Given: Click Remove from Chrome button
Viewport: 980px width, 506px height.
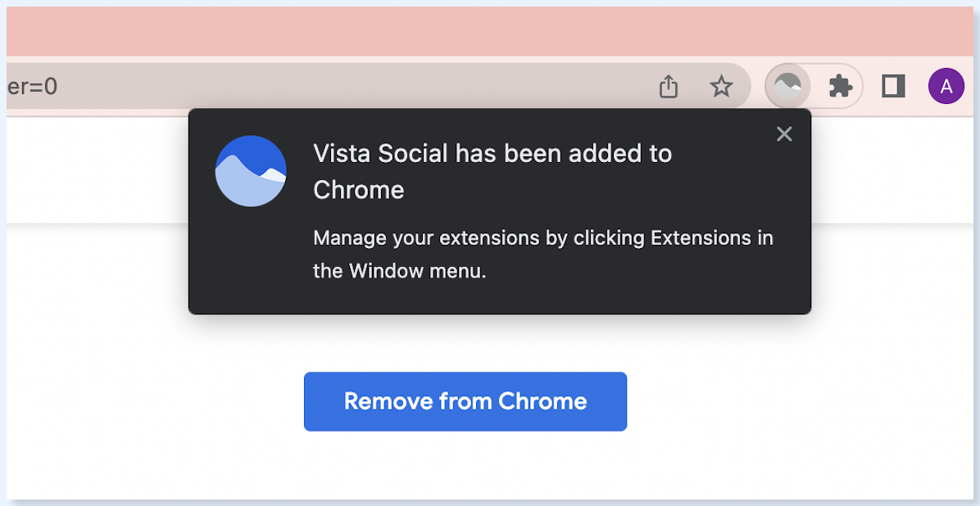Looking at the screenshot, I should [x=465, y=401].
